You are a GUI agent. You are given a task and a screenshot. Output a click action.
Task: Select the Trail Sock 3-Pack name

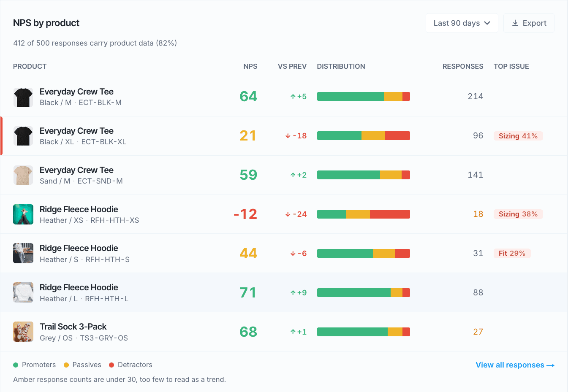[x=73, y=327]
